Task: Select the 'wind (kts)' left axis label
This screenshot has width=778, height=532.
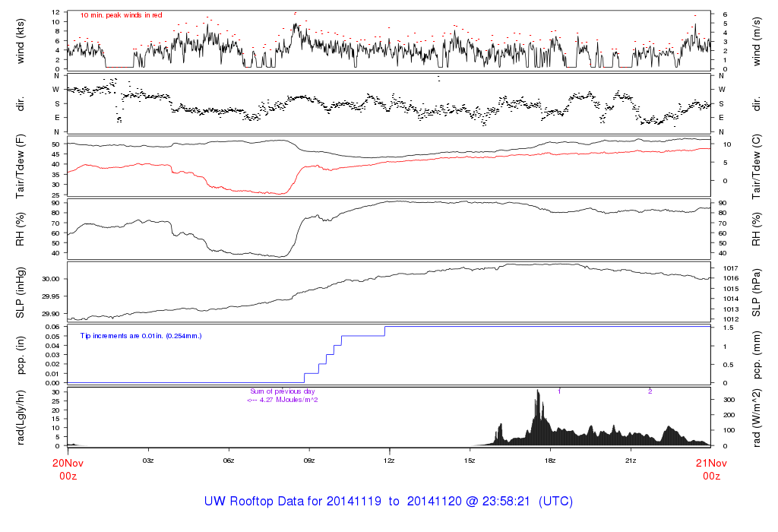Action: 21,40
